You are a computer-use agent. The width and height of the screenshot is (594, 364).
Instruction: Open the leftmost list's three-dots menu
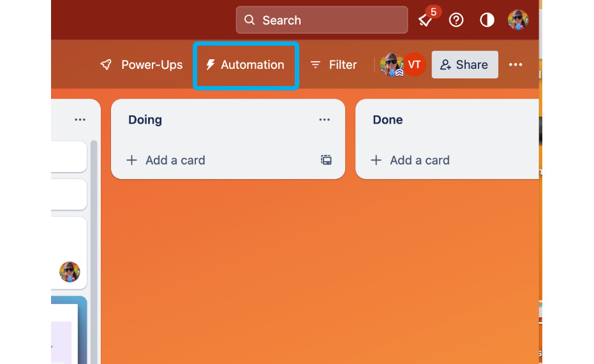(x=80, y=120)
